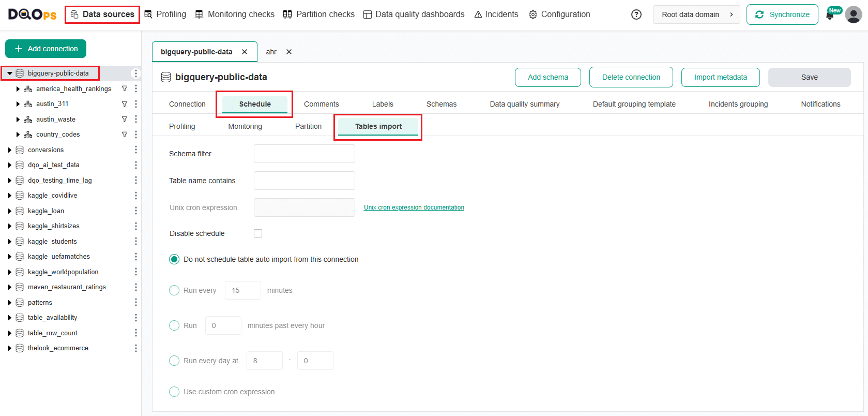Screen dimensions: 868x416
Task: Click the Delete connection button
Action: click(631, 77)
